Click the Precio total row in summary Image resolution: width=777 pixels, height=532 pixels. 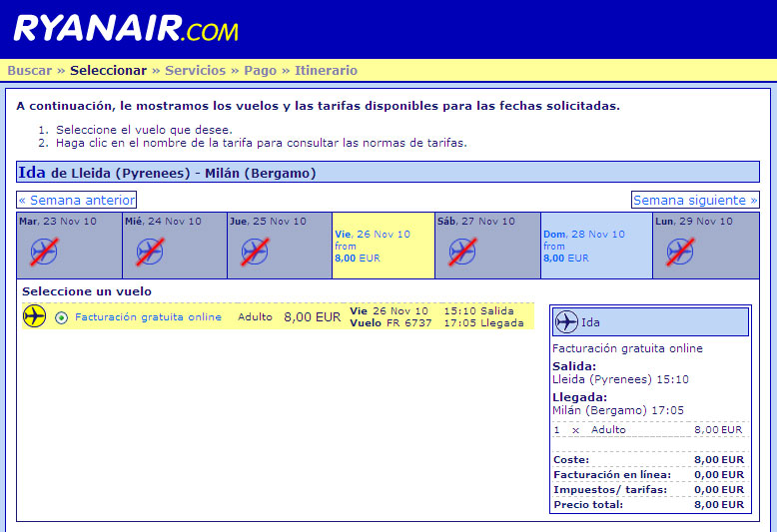(x=647, y=505)
